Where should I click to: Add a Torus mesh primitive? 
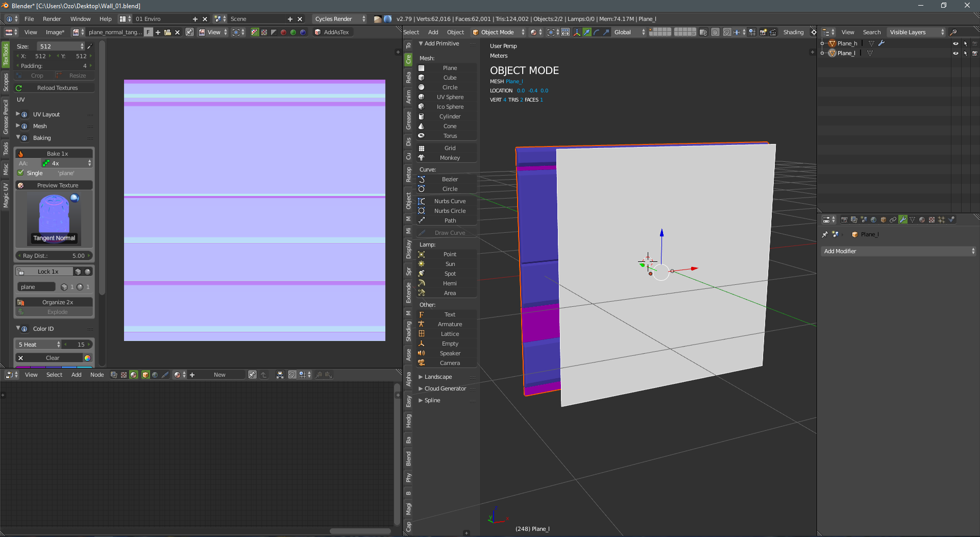pos(447,136)
